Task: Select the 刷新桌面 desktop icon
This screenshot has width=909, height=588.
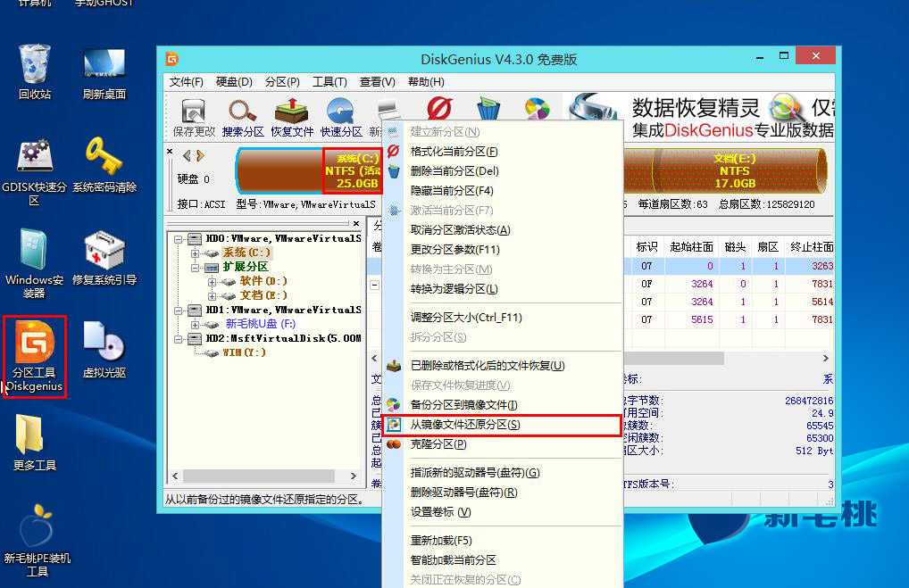Action: pyautogui.click(x=104, y=72)
